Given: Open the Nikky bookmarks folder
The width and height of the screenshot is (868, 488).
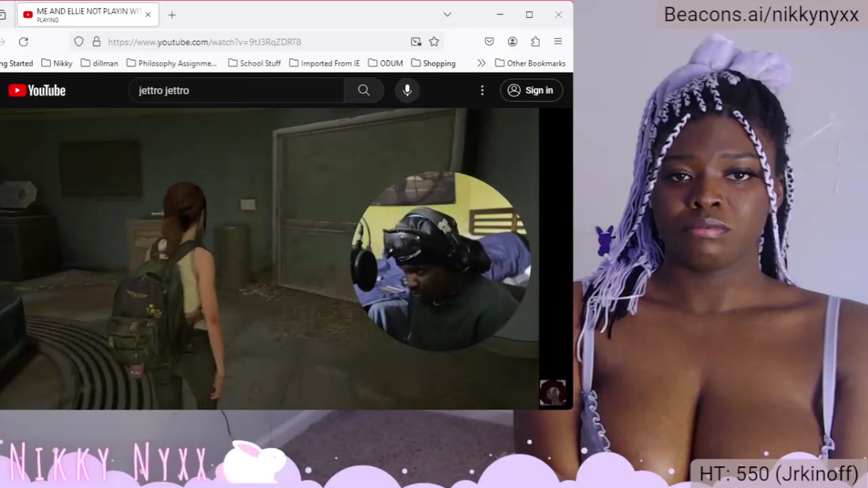Looking at the screenshot, I should pos(57,63).
